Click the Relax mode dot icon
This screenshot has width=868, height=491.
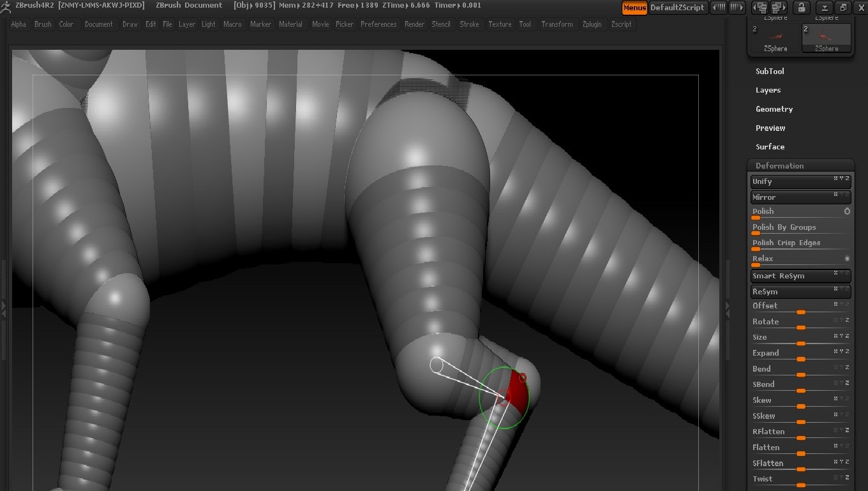[x=847, y=259]
